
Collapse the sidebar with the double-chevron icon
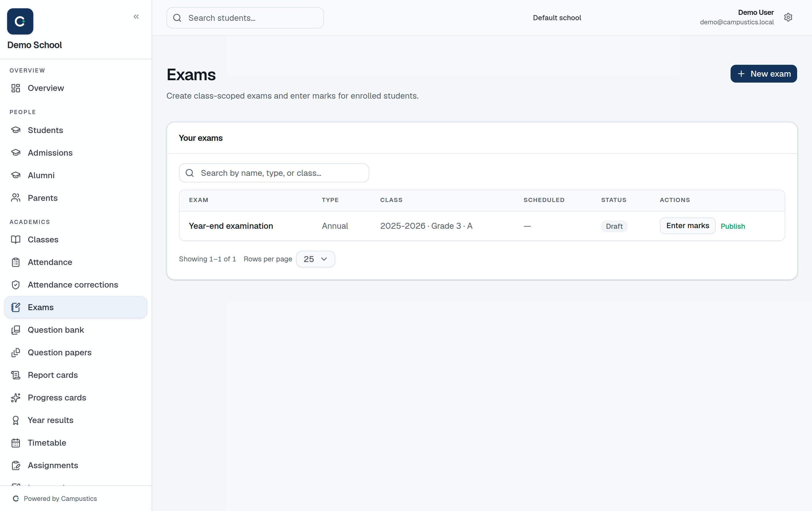[136, 17]
